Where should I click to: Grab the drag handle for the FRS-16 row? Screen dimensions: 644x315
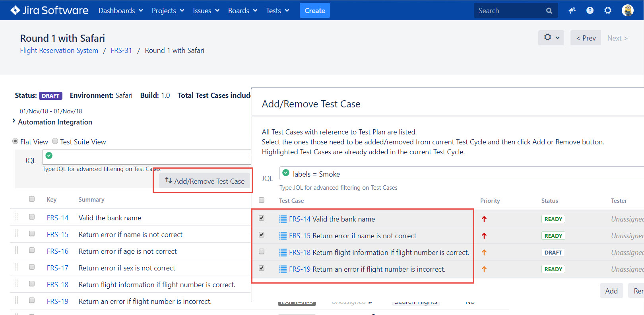coord(16,250)
